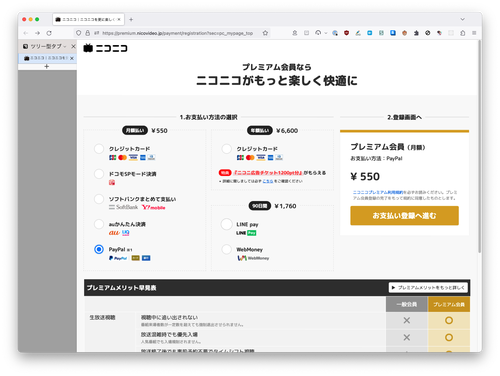Viewport: 500px width, 376px height.
Task: Click the Y!mobile logo
Action: [x=154, y=207]
